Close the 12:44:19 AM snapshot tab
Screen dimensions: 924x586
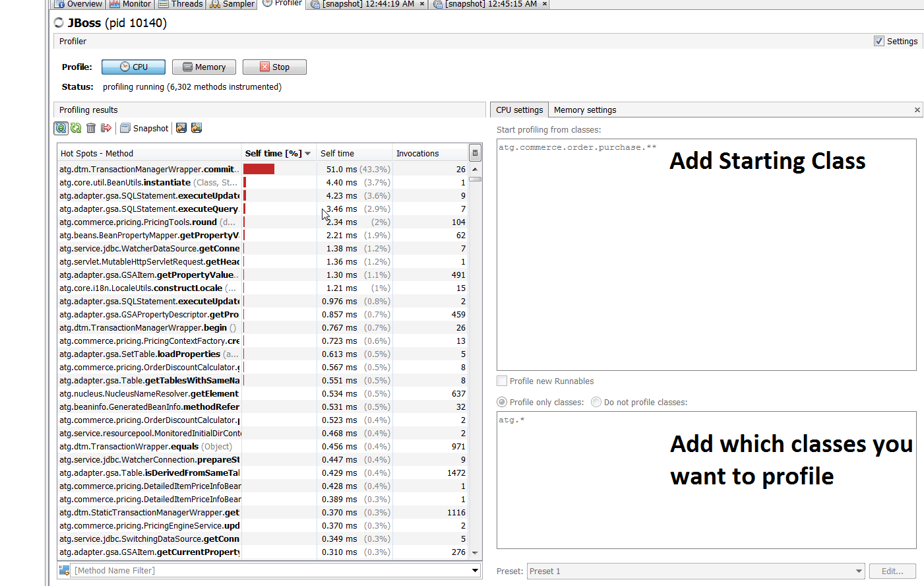(422, 4)
